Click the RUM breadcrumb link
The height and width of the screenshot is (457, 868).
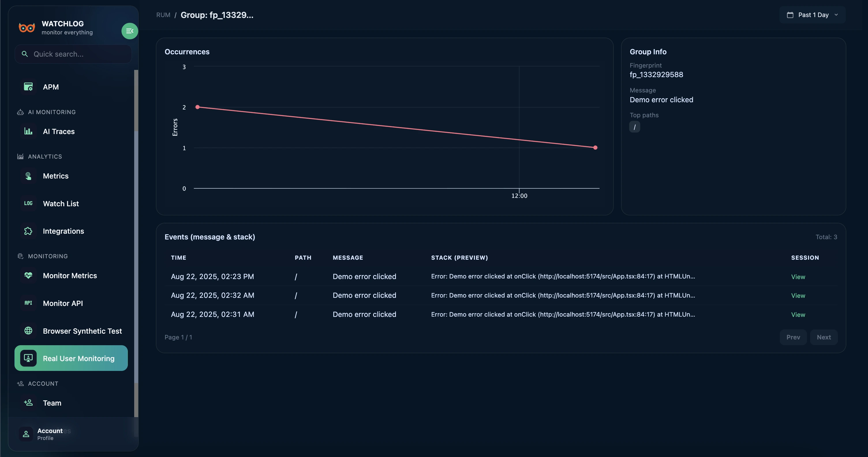163,15
